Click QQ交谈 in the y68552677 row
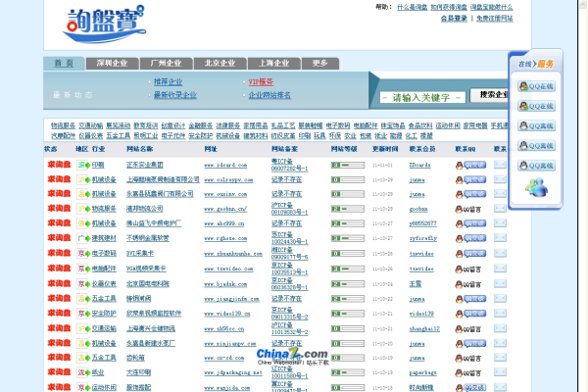 click(471, 223)
